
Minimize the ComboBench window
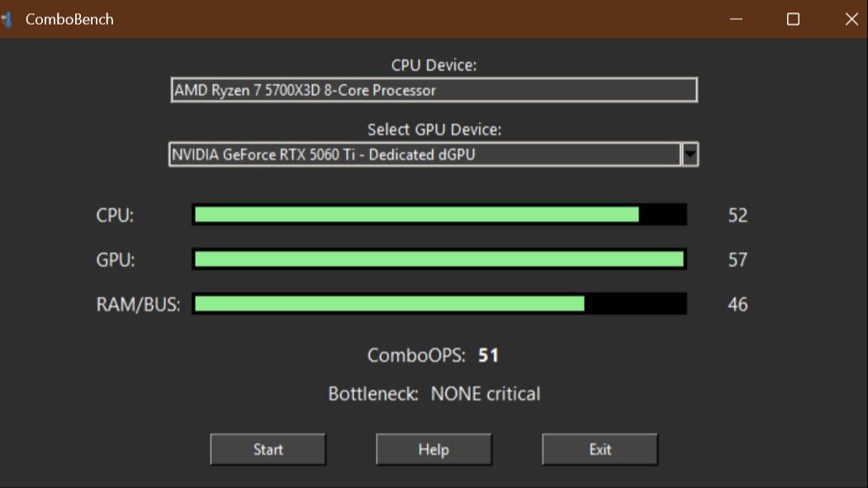(736, 19)
